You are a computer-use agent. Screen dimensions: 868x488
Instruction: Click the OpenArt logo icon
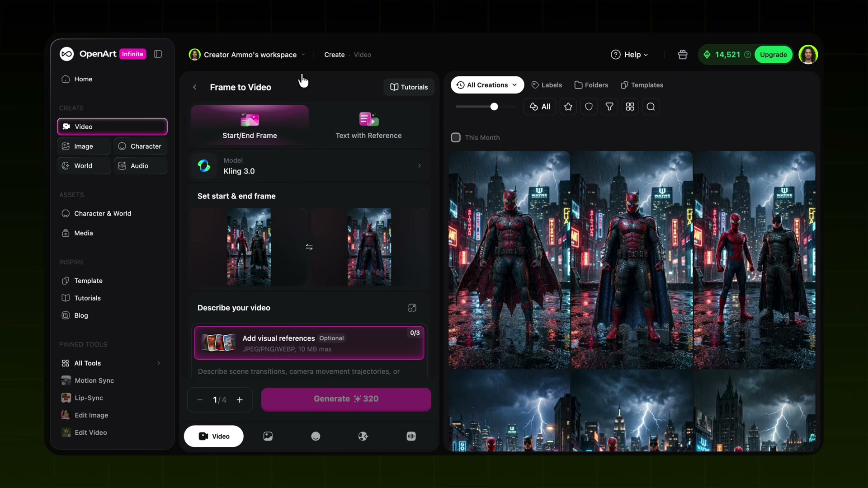[x=66, y=54]
